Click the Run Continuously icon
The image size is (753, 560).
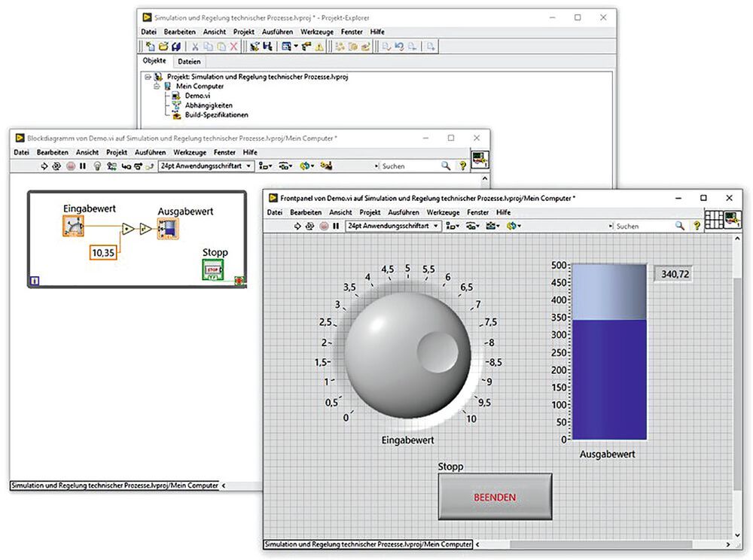click(310, 226)
